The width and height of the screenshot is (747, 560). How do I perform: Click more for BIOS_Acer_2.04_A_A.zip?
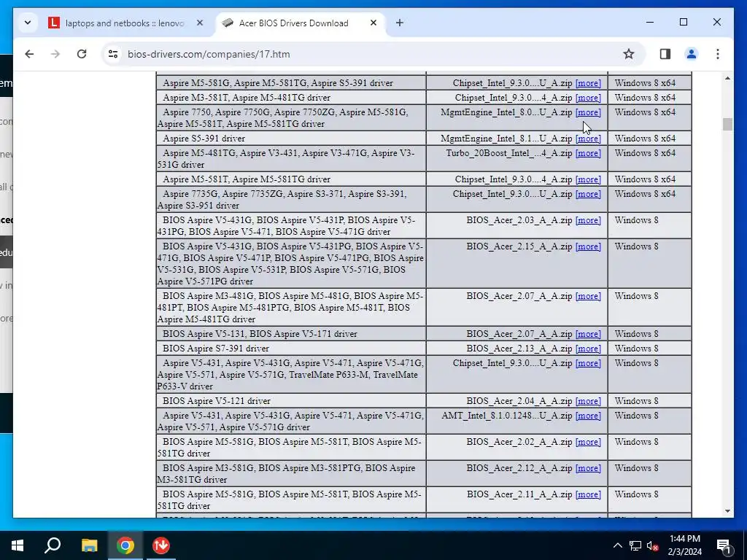tap(588, 402)
